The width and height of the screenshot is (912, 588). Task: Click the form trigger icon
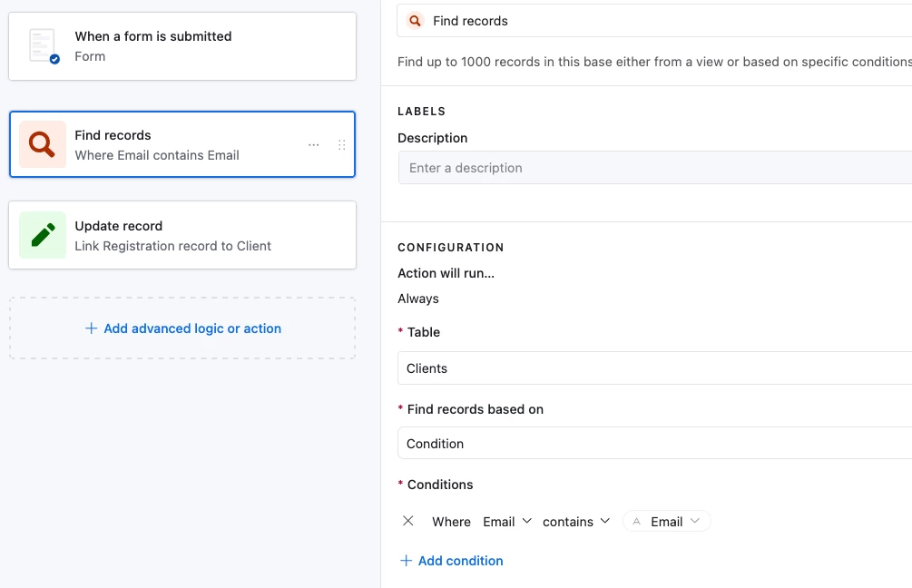[43, 46]
